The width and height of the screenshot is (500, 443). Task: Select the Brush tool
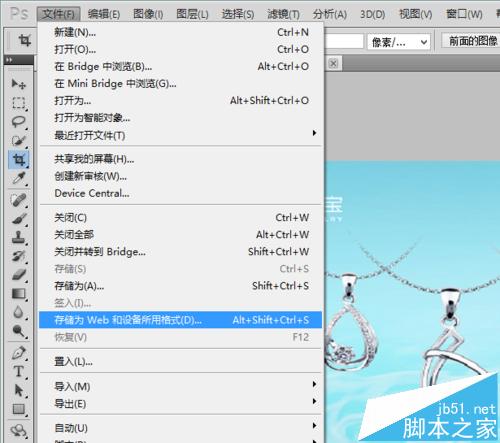tap(19, 219)
